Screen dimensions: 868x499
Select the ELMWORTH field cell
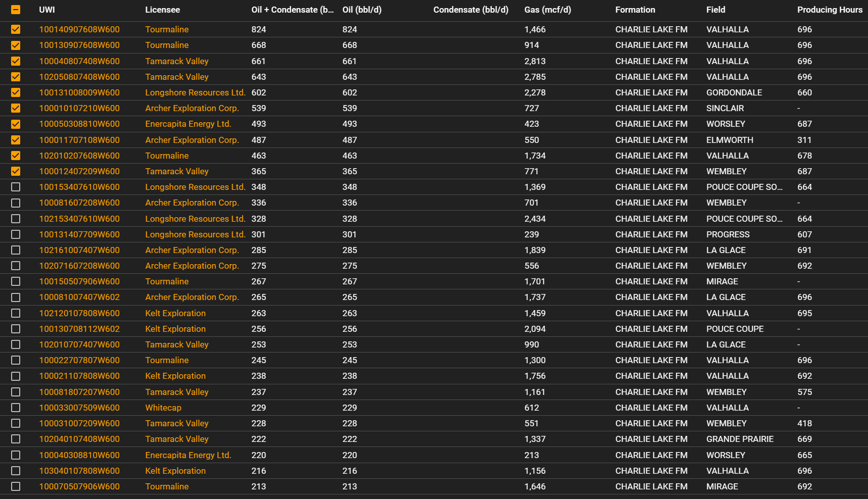[x=729, y=140]
